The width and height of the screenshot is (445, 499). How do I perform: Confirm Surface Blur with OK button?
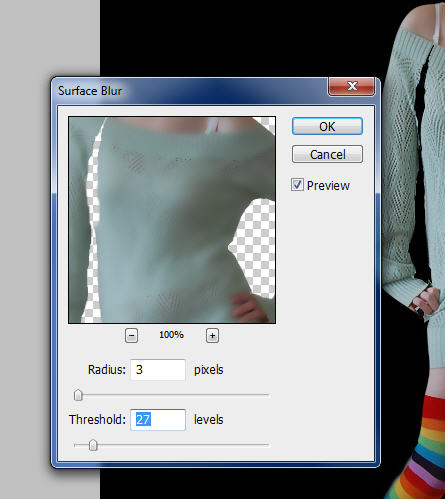(x=327, y=126)
